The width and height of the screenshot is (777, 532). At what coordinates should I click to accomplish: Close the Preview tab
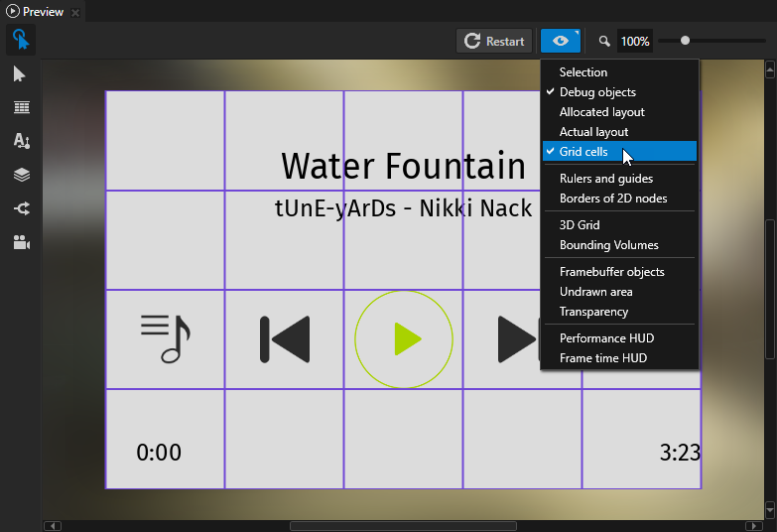[75, 12]
